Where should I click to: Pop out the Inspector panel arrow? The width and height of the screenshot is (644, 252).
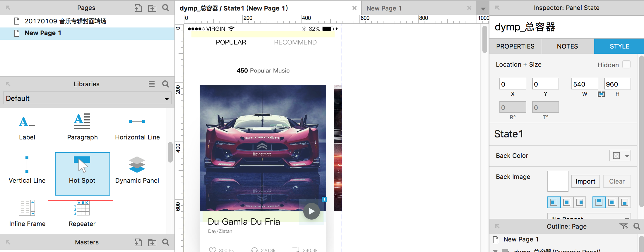[x=497, y=8]
